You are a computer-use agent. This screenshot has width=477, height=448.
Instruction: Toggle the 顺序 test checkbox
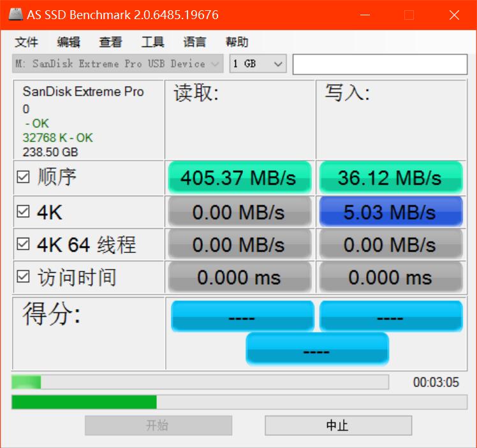(x=24, y=178)
